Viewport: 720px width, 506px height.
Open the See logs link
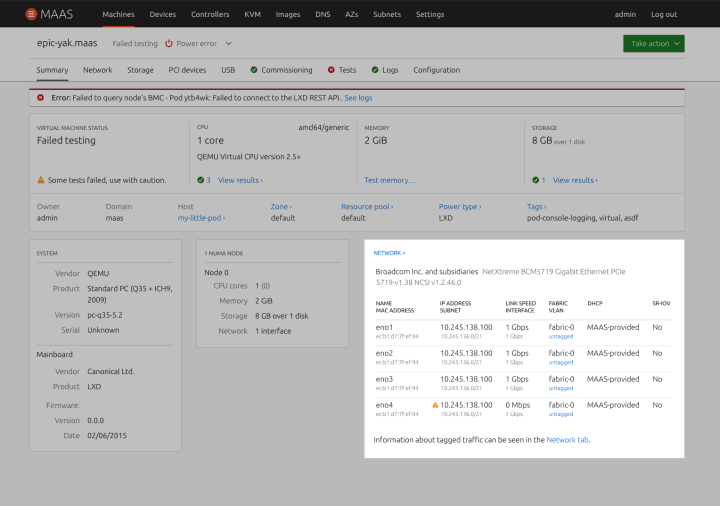(358, 98)
